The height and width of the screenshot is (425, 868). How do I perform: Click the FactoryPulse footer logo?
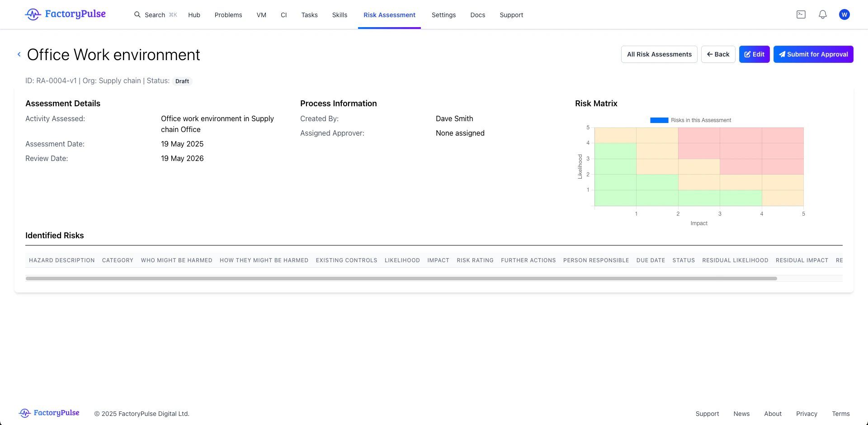pos(49,413)
